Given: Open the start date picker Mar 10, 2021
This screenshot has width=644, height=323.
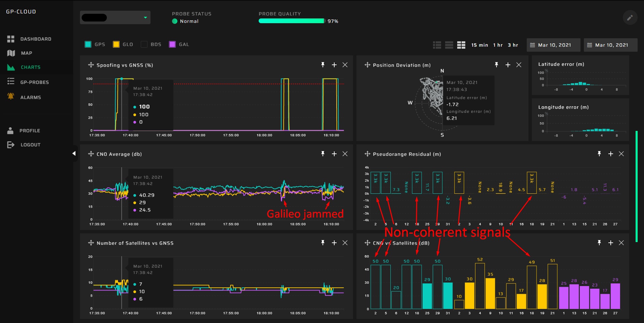Looking at the screenshot, I should point(554,45).
